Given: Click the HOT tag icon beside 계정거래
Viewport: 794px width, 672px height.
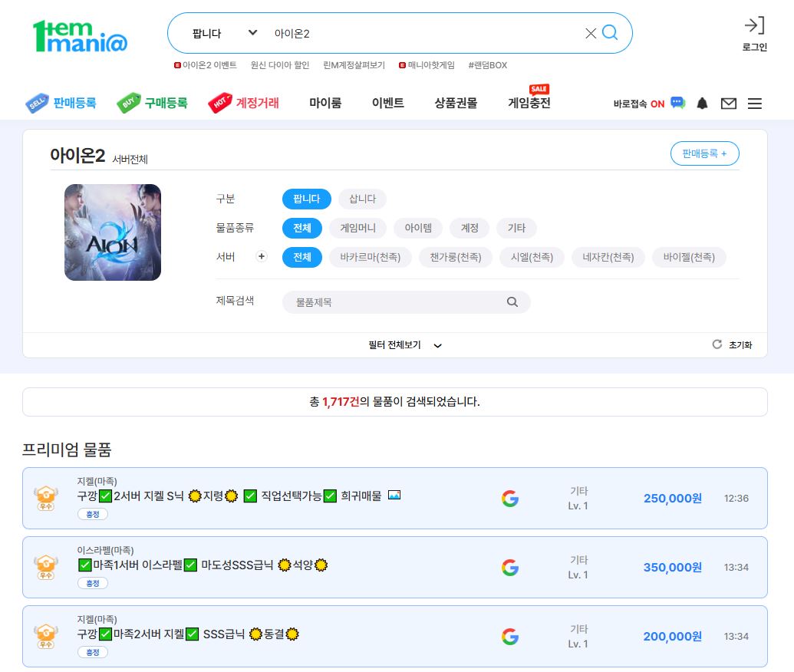Looking at the screenshot, I should click(219, 103).
